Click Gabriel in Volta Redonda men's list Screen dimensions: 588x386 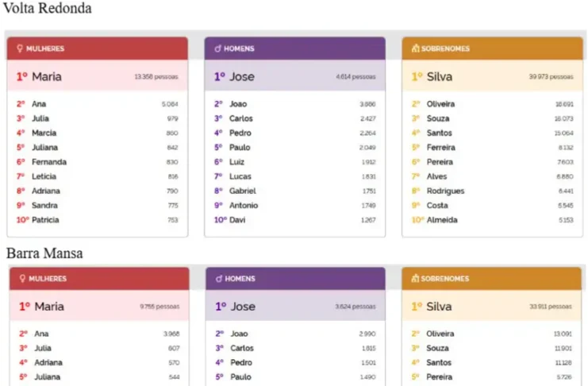(x=243, y=191)
